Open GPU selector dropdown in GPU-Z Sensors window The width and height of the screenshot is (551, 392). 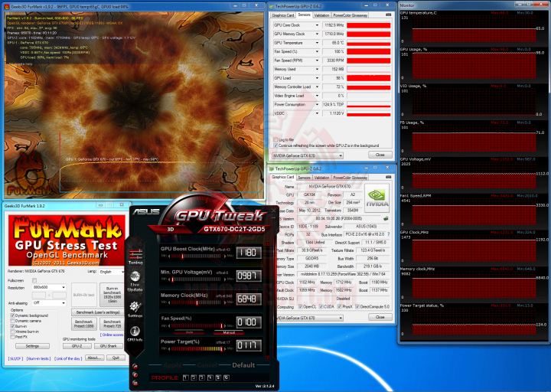tap(308, 155)
